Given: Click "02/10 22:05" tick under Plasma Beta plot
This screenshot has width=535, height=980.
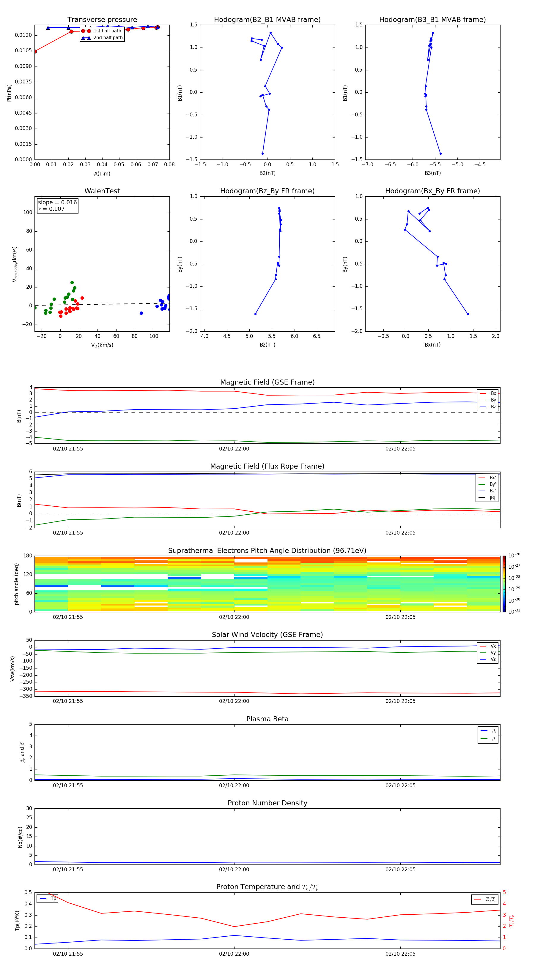Looking at the screenshot, I should click(400, 785).
